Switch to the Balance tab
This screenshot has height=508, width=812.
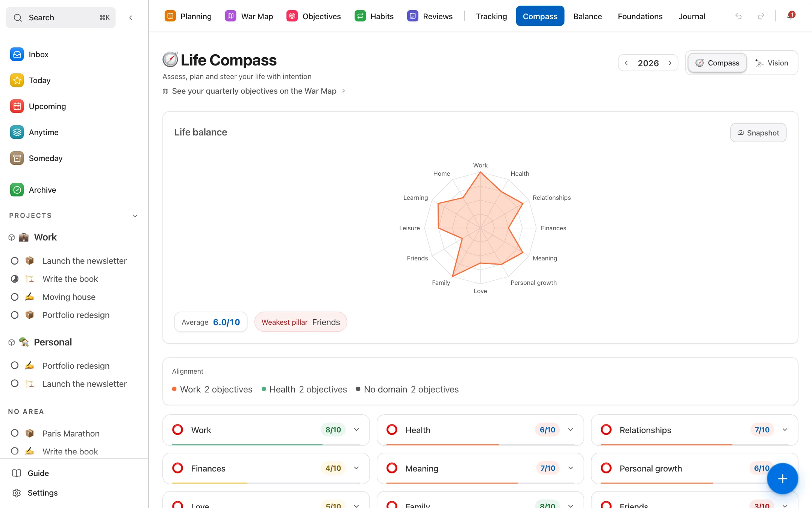(x=588, y=16)
